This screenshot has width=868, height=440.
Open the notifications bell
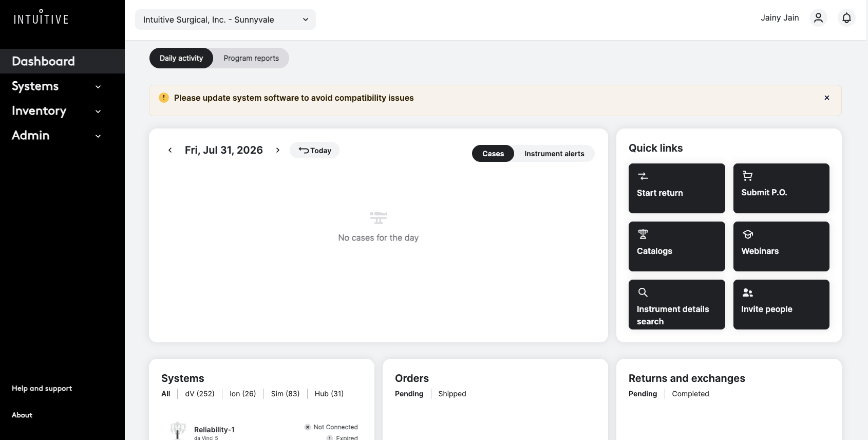tap(846, 18)
